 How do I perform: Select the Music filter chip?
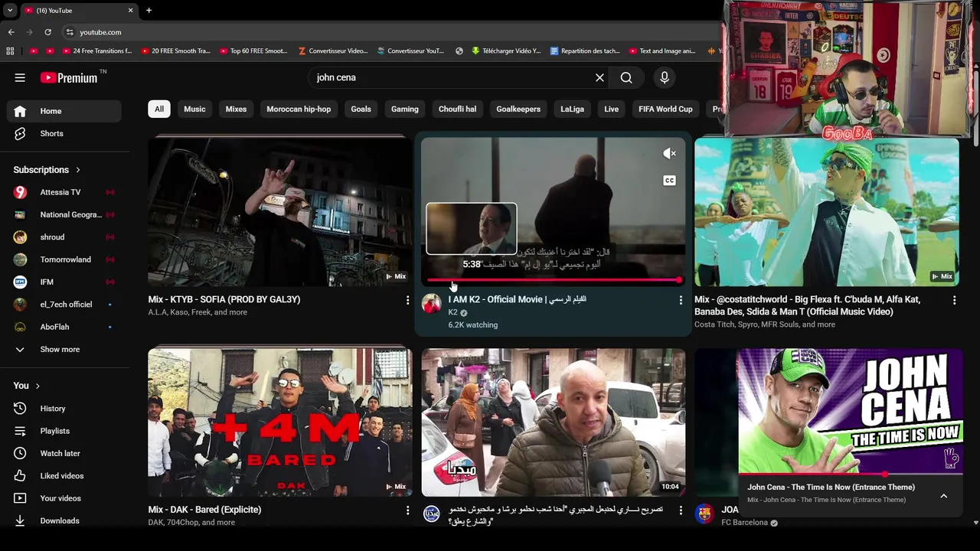pyautogui.click(x=194, y=109)
